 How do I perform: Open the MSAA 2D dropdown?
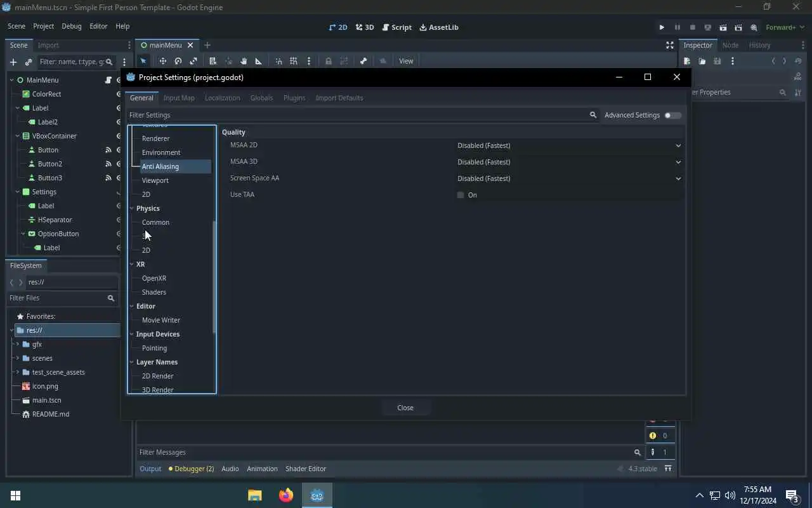click(x=569, y=145)
